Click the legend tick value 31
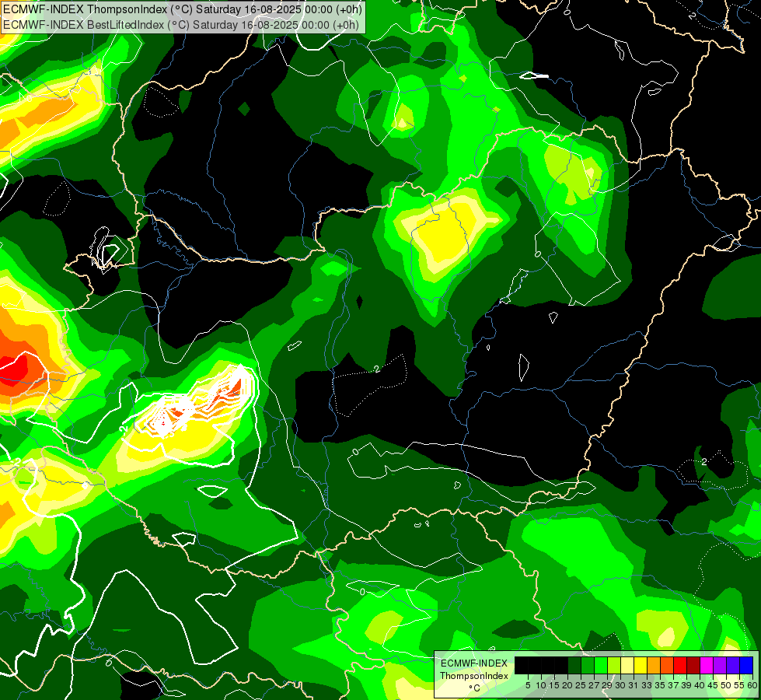 pyautogui.click(x=634, y=685)
